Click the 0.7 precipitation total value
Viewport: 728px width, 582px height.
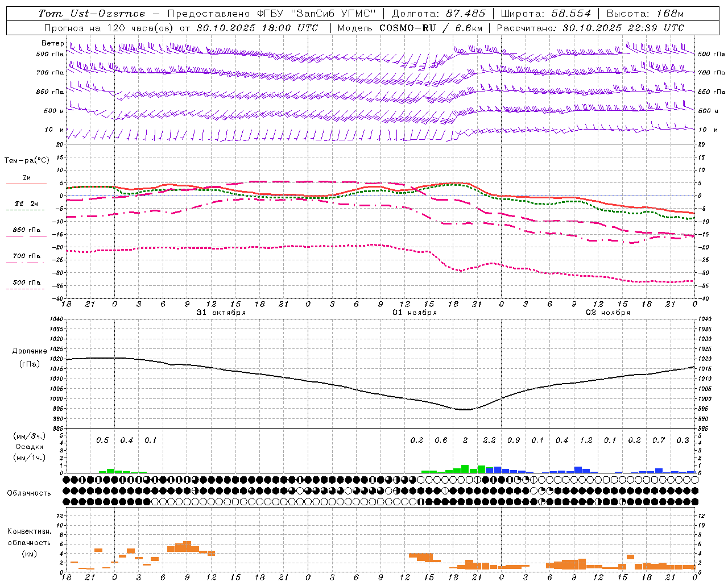pos(659,440)
